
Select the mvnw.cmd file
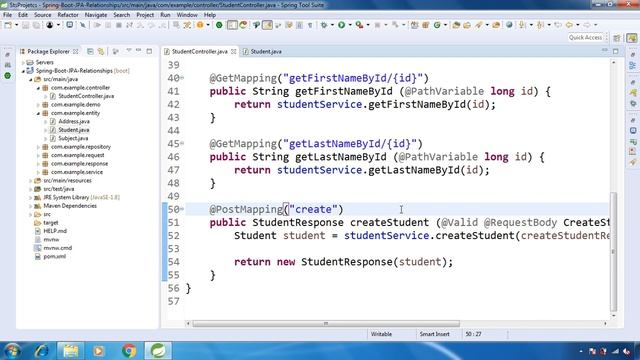click(57, 248)
